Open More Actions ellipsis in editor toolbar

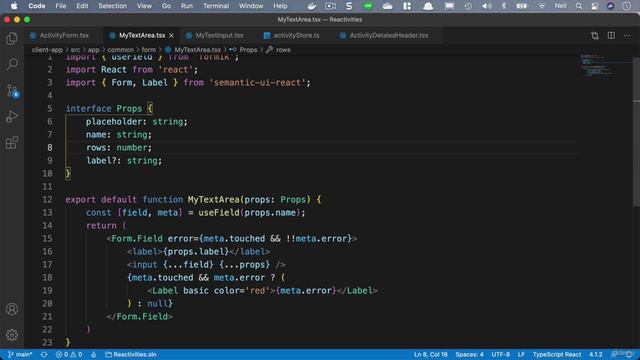pyautogui.click(x=627, y=36)
